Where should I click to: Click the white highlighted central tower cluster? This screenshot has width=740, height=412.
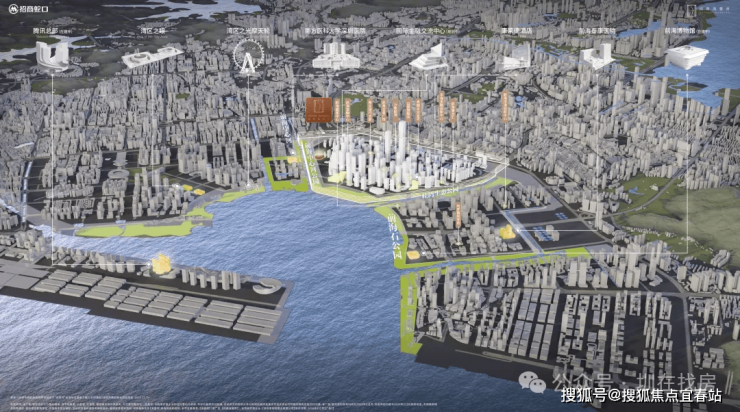point(390,158)
